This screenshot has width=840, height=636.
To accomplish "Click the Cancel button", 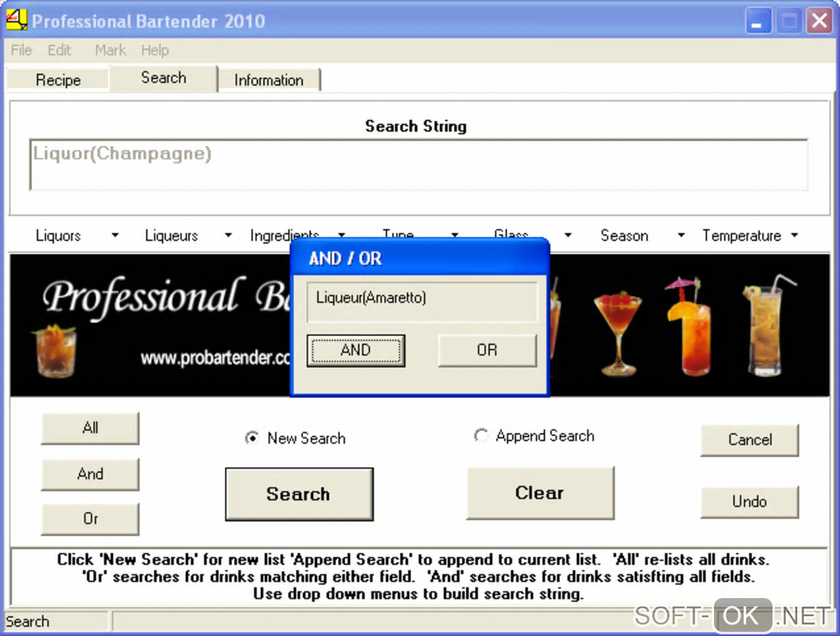I will [x=749, y=440].
